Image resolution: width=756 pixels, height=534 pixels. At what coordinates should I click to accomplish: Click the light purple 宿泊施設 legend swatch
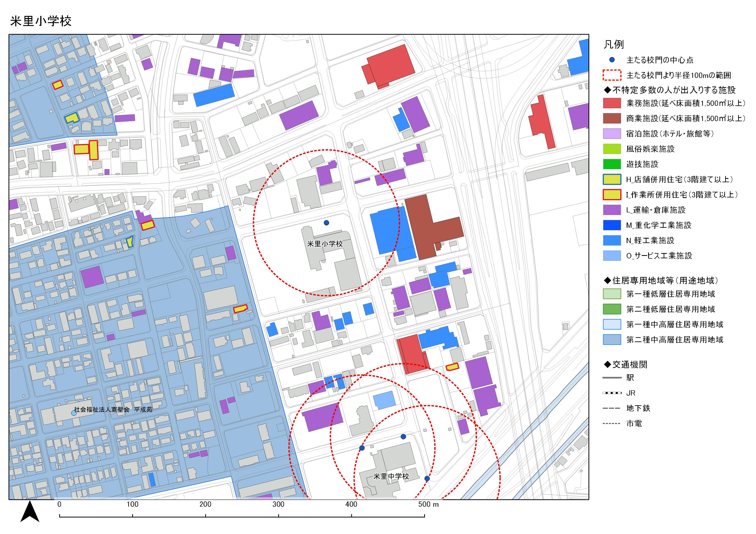(612, 134)
